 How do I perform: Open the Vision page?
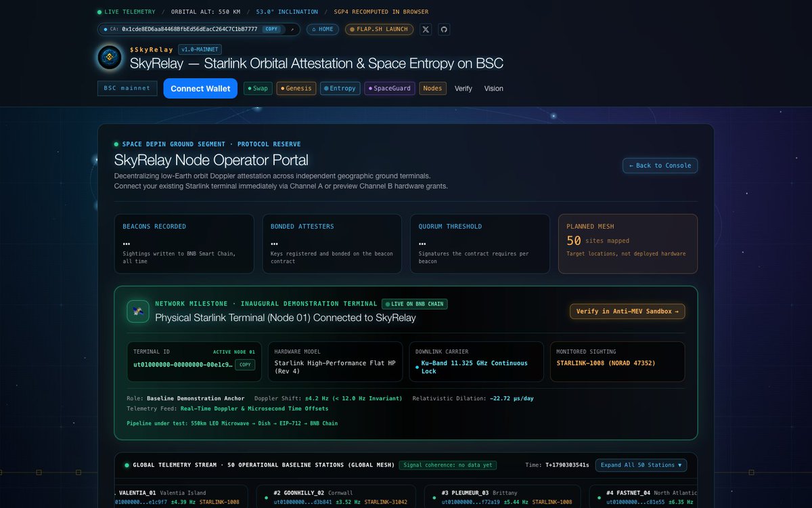tap(493, 88)
